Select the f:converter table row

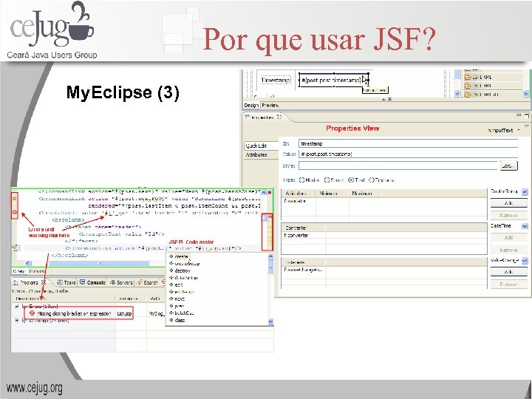coord(384,235)
